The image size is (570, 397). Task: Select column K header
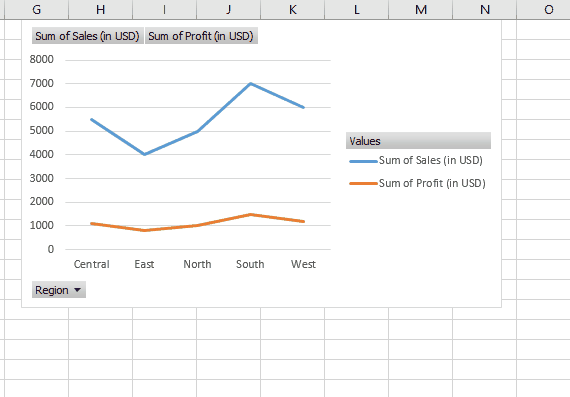pos(293,9)
